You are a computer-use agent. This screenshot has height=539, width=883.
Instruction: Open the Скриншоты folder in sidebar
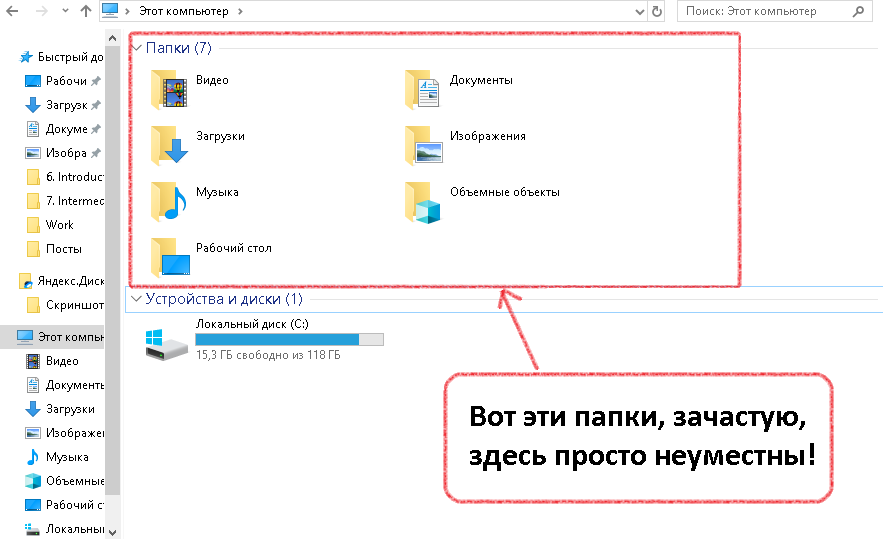(64, 305)
